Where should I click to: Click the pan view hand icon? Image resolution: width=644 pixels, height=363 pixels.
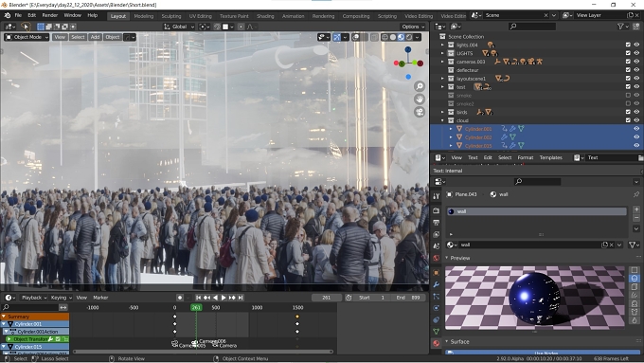(420, 100)
